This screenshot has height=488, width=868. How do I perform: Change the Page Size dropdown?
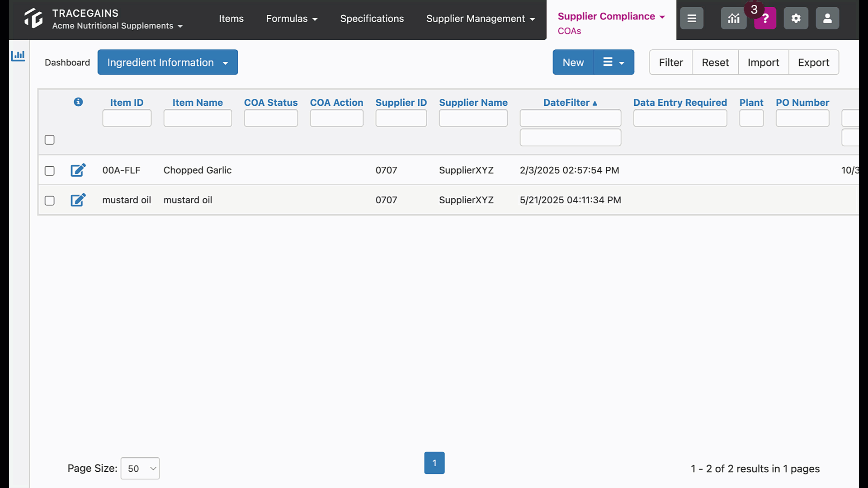tap(140, 469)
